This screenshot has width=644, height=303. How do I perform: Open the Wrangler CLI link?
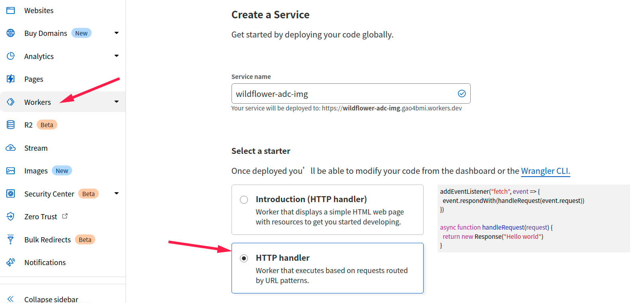point(545,171)
